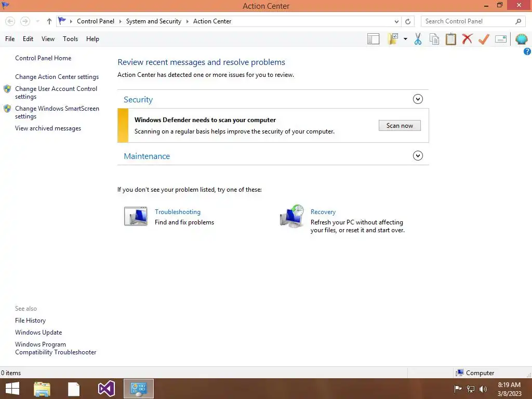Viewport: 532px width, 399px height.
Task: Click the red X Delete toolbar icon
Action: click(x=467, y=38)
